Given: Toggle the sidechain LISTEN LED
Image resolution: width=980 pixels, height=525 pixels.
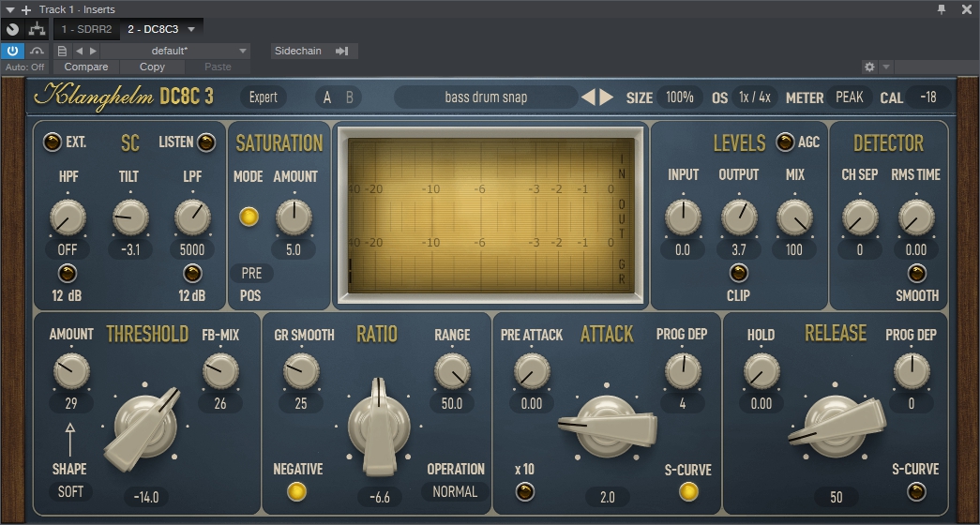Looking at the screenshot, I should coord(205,142).
